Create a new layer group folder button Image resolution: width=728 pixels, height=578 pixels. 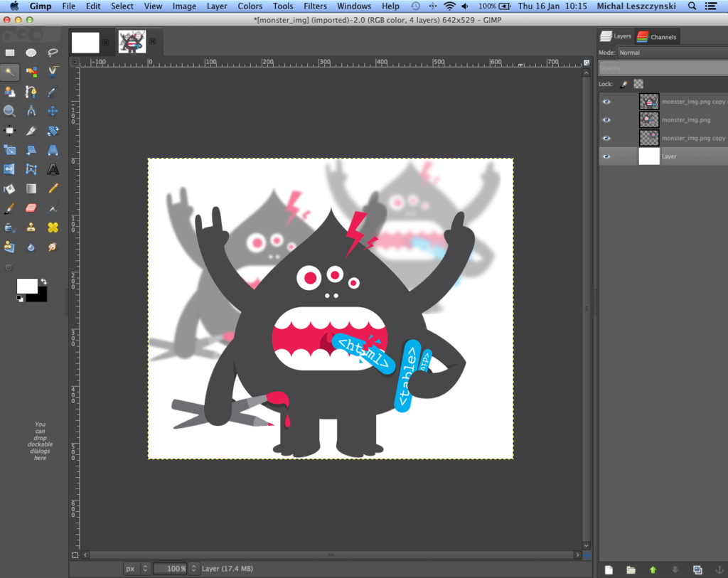[631, 569]
